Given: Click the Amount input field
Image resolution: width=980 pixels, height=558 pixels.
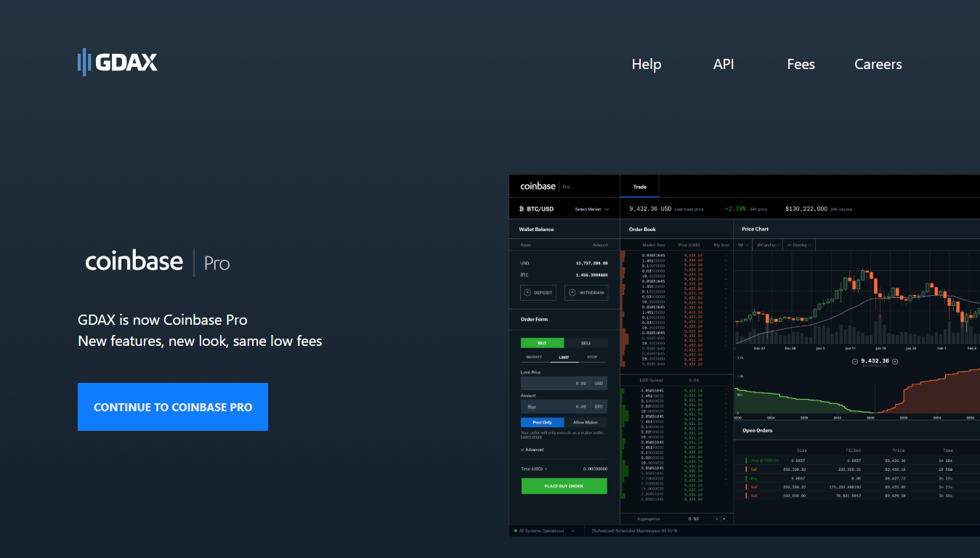Looking at the screenshot, I should point(564,407).
